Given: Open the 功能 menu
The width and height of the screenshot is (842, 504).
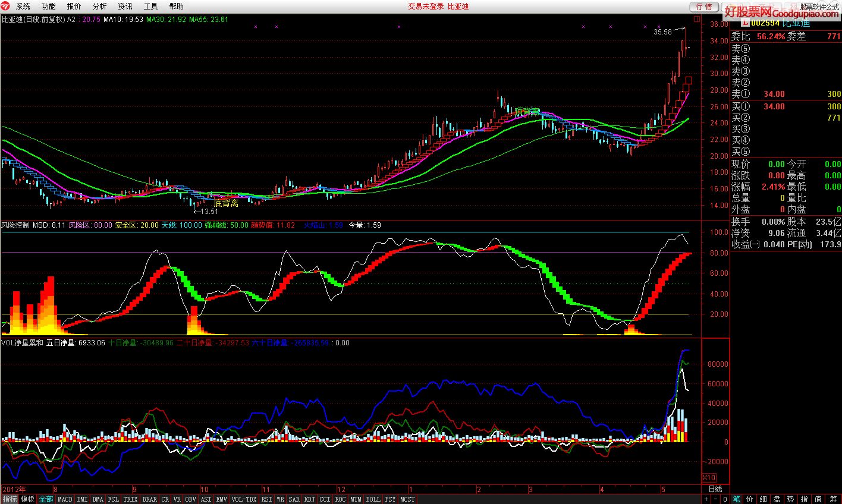Looking at the screenshot, I should pyautogui.click(x=49, y=7).
